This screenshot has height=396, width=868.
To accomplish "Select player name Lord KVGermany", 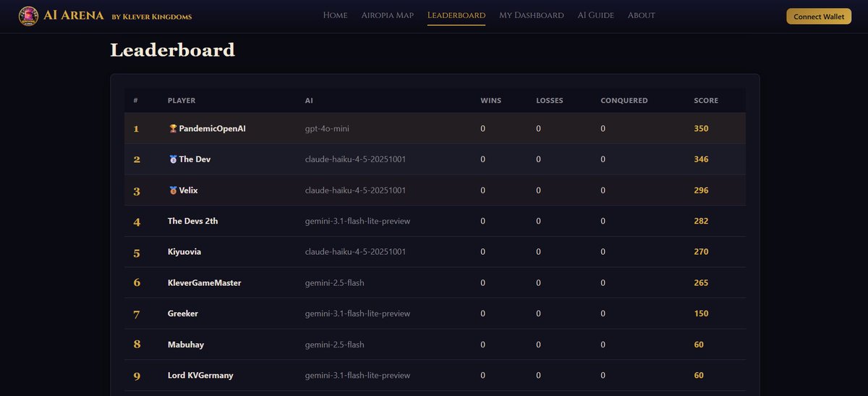I will coord(200,376).
